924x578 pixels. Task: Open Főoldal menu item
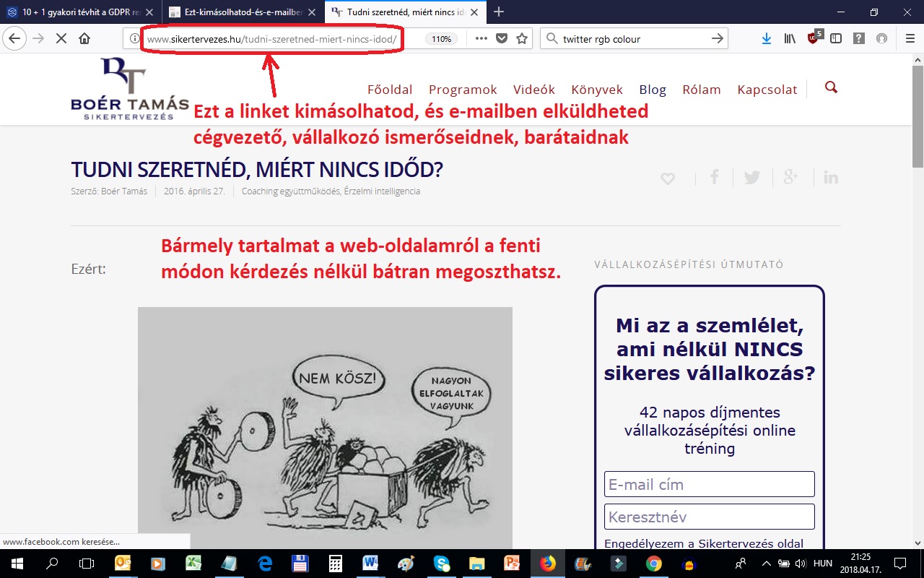390,90
